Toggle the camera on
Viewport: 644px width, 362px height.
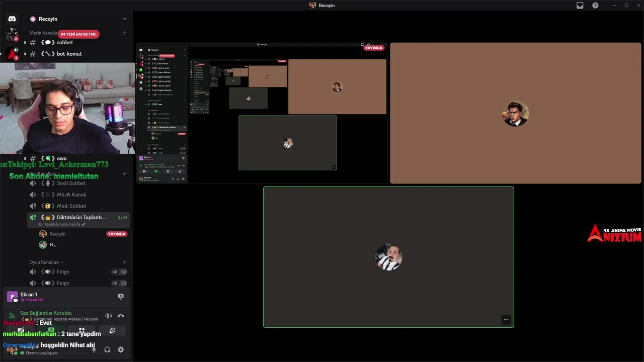21,331
